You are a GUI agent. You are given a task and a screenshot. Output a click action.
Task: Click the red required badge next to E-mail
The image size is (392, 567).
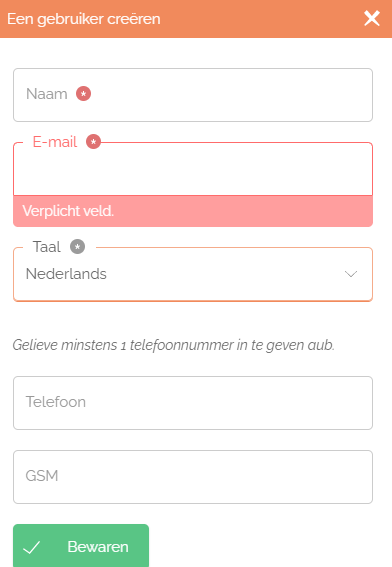[x=93, y=141]
